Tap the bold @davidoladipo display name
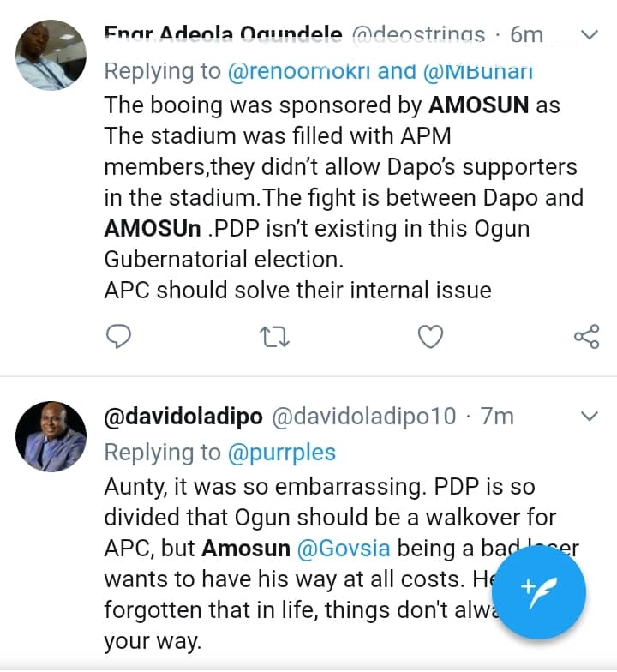The width and height of the screenshot is (617, 672). tap(183, 417)
